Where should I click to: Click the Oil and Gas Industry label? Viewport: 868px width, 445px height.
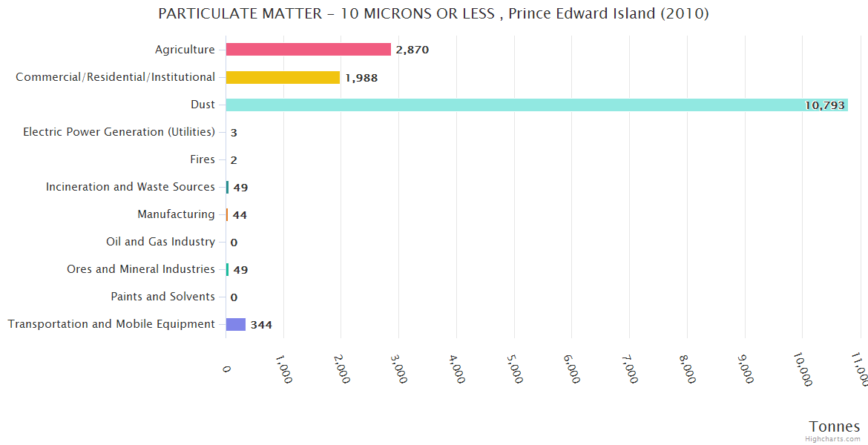coord(160,242)
